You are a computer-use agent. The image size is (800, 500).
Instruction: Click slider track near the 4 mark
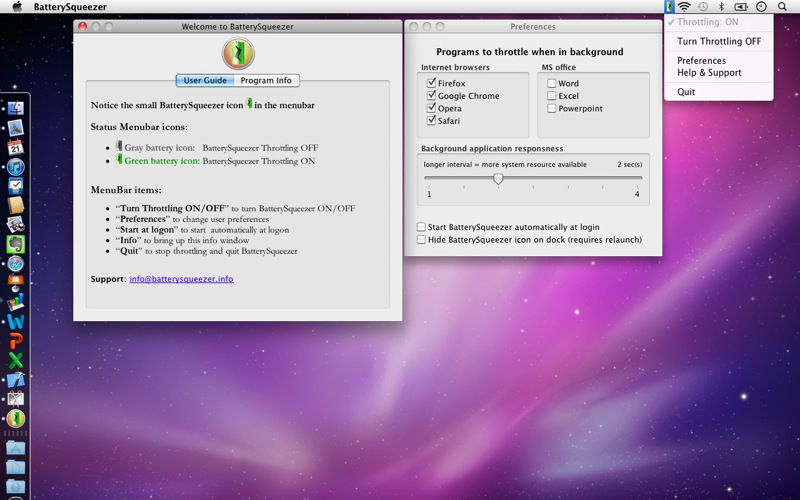click(637, 178)
